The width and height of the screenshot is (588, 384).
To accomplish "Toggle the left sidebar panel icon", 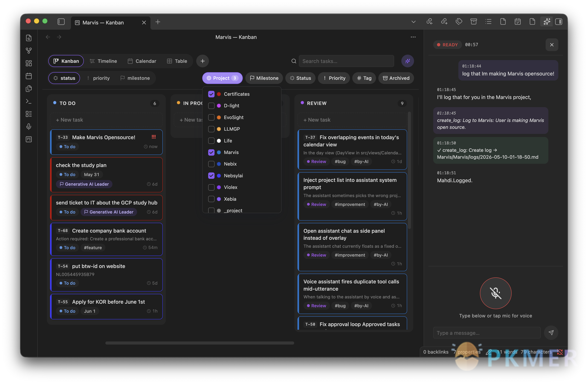I will click(61, 22).
